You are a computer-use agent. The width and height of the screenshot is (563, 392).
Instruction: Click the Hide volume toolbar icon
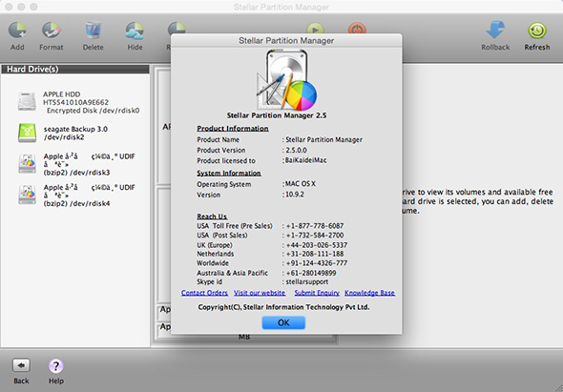coord(135,31)
